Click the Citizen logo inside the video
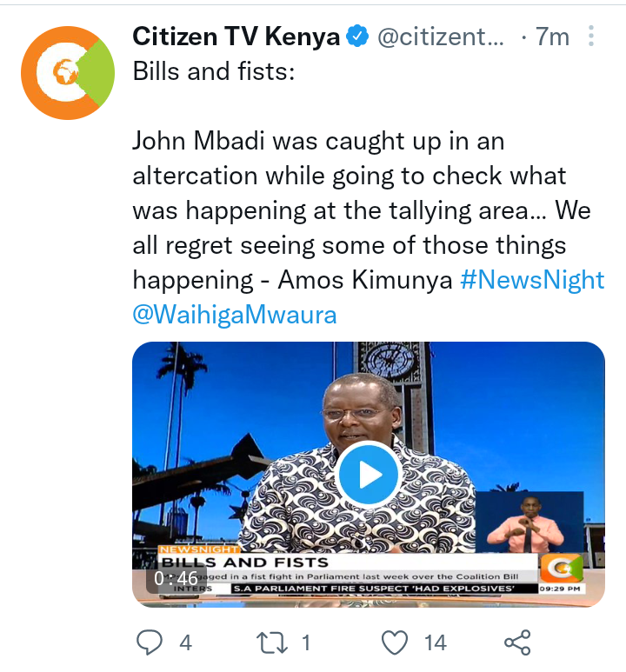 (562, 569)
